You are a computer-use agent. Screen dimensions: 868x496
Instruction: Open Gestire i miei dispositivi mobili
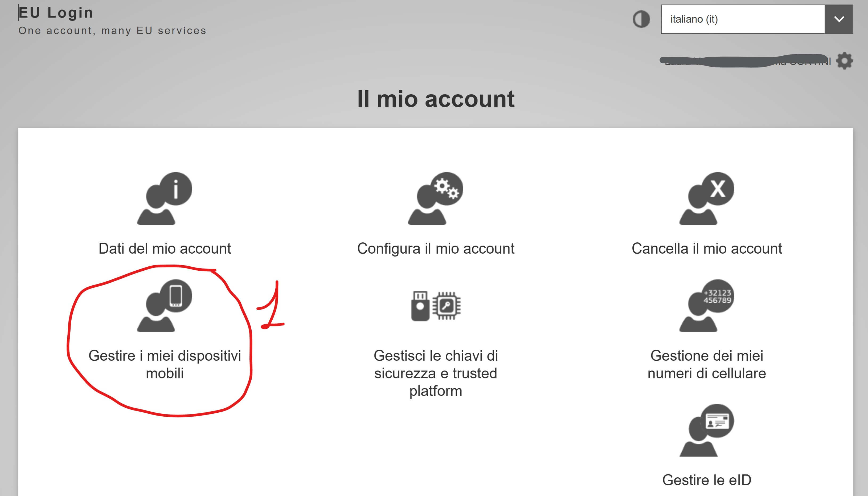pos(164,364)
